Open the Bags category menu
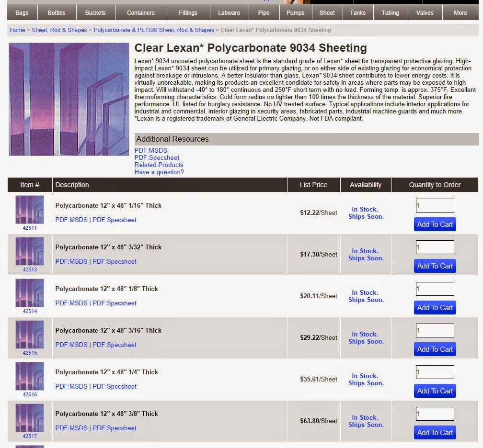Screen dimensions: 483x448 coord(22,12)
